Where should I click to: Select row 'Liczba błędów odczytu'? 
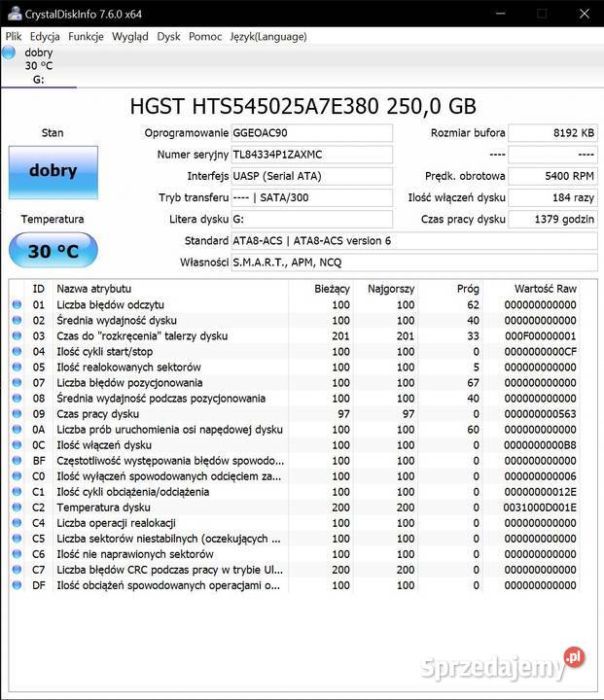point(295,305)
